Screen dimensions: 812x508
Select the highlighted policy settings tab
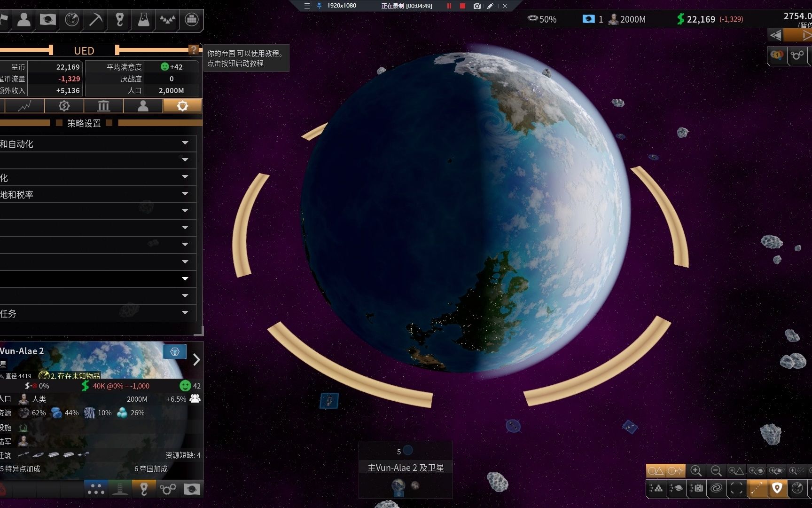182,106
